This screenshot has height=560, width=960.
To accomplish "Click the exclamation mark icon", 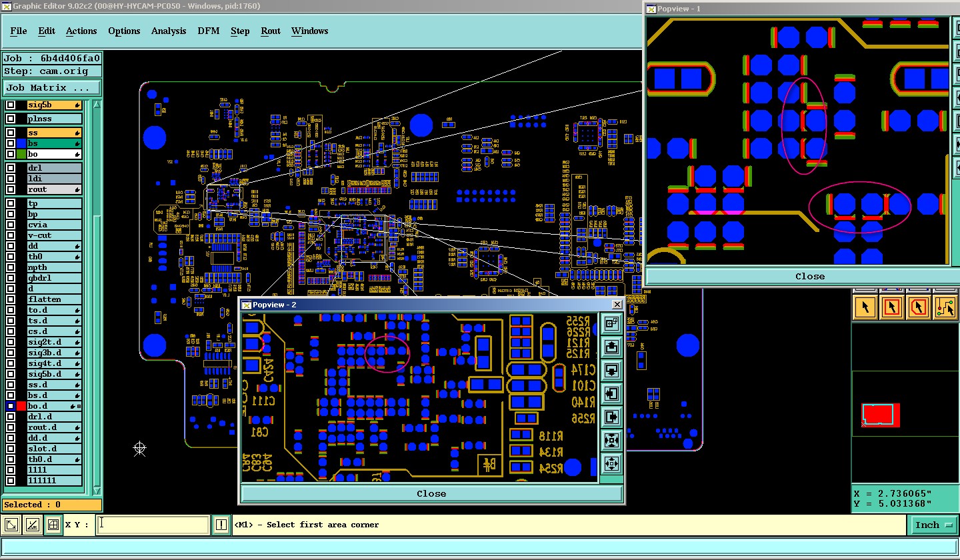I will pyautogui.click(x=221, y=525).
